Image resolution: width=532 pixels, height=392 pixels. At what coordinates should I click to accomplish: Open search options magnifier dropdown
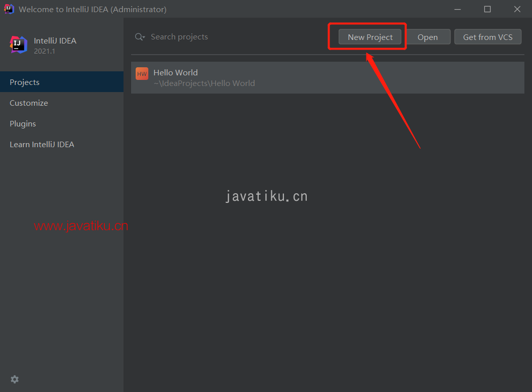click(x=140, y=36)
